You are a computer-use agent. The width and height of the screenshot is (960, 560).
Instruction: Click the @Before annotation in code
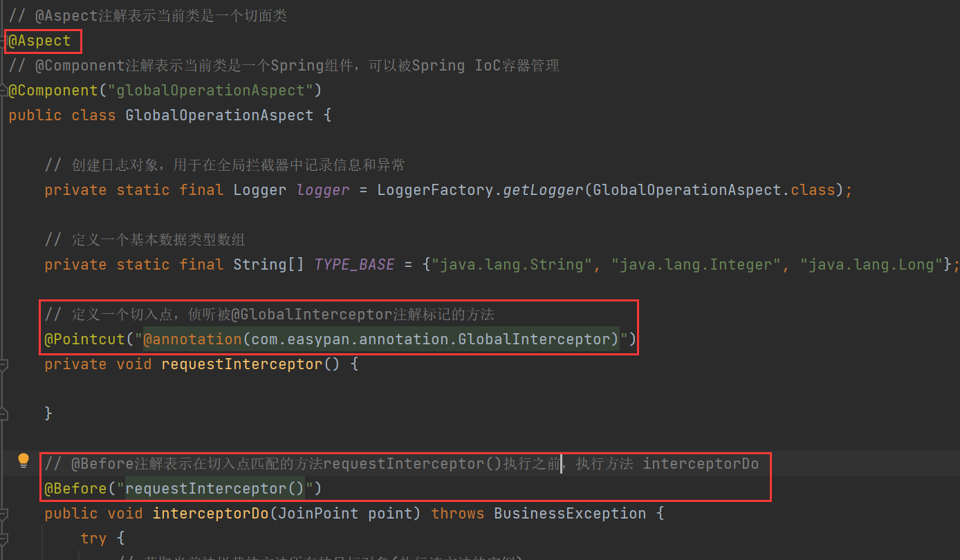(75, 489)
